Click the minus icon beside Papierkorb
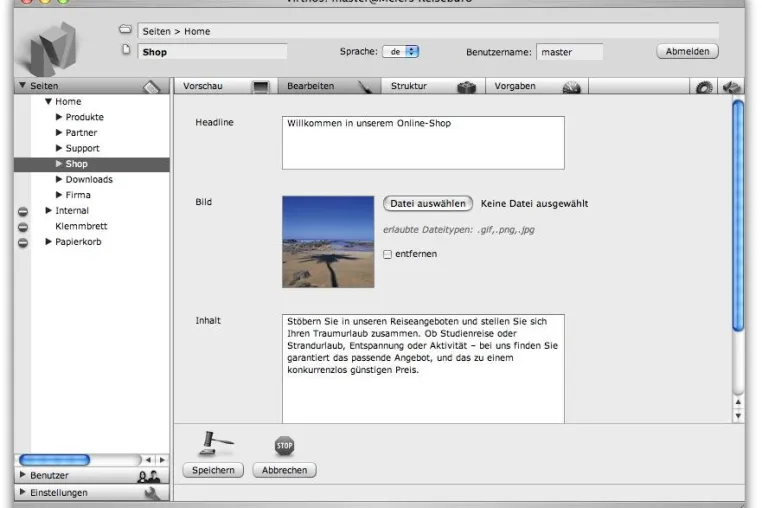762x508 pixels. [x=23, y=243]
